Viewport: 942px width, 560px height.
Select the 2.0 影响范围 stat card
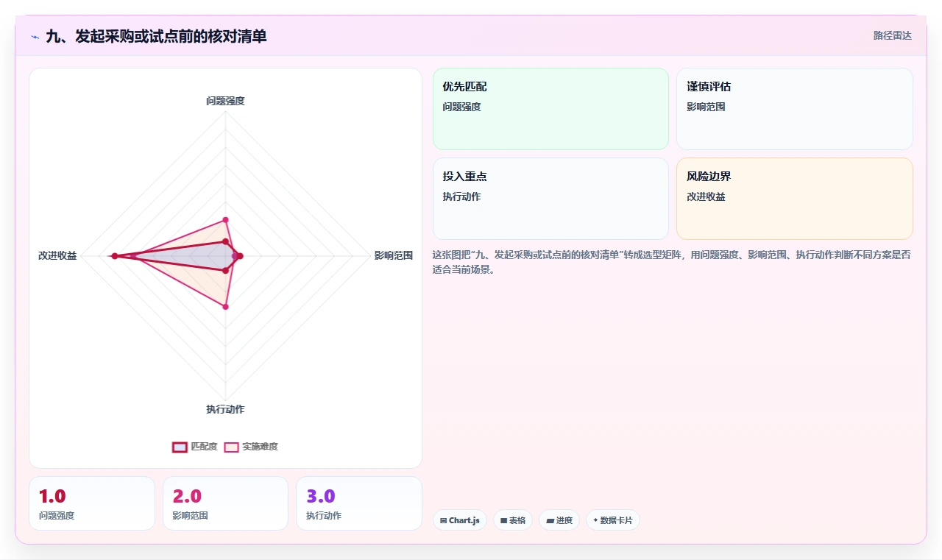[x=226, y=503]
